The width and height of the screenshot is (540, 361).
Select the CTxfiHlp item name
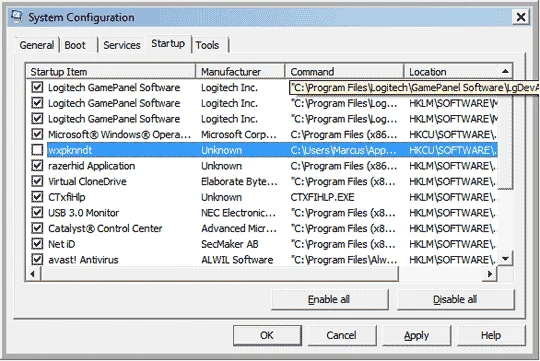[x=67, y=197]
